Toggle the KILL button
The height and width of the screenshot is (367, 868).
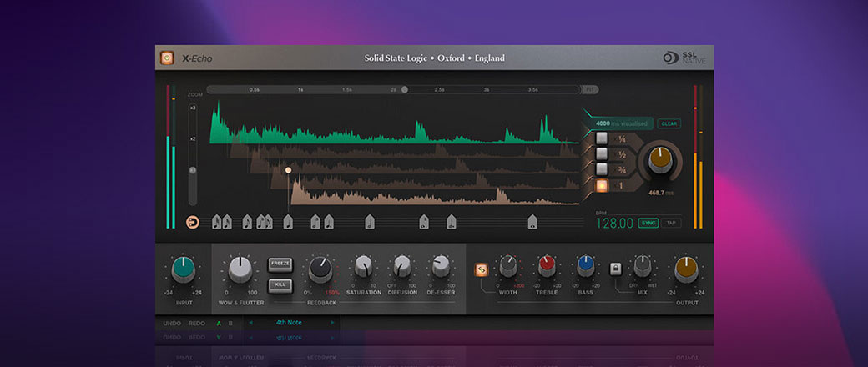point(280,285)
